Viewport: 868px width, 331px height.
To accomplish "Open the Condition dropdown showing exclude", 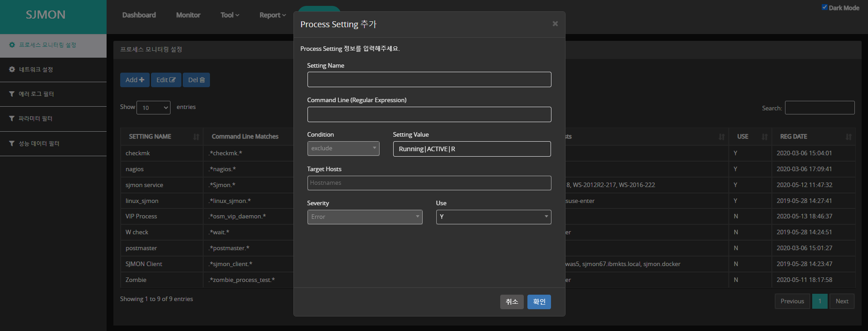I will click(x=343, y=148).
